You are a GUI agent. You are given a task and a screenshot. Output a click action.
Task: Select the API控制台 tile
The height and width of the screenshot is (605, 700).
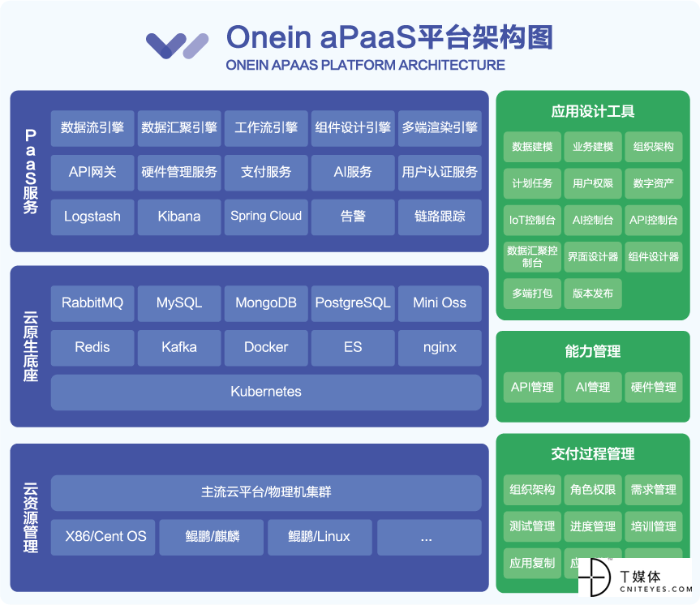click(654, 220)
